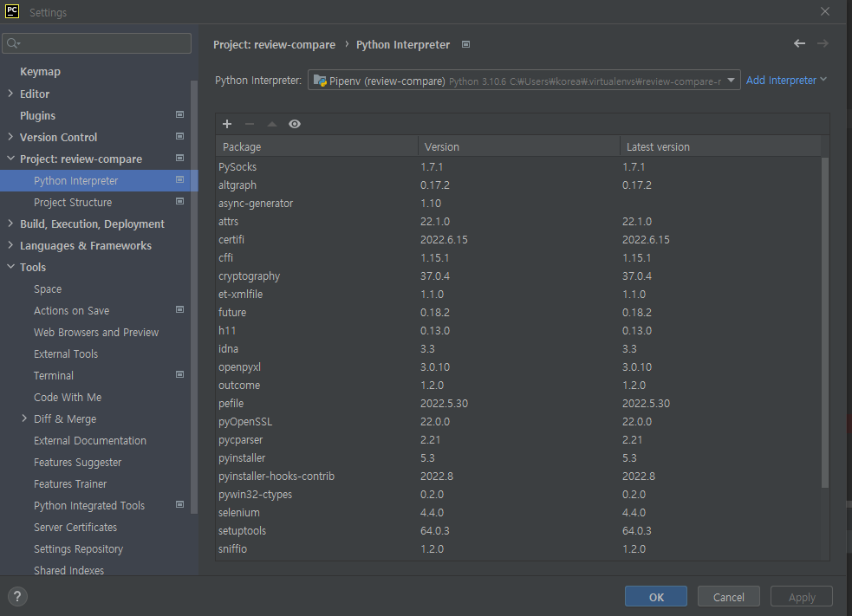This screenshot has width=852, height=616.
Task: Click the minus icon to uninstall package
Action: tap(250, 125)
